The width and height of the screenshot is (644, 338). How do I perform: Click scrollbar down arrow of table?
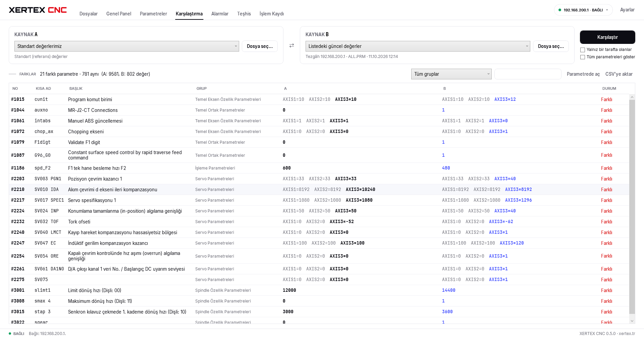pos(632,321)
